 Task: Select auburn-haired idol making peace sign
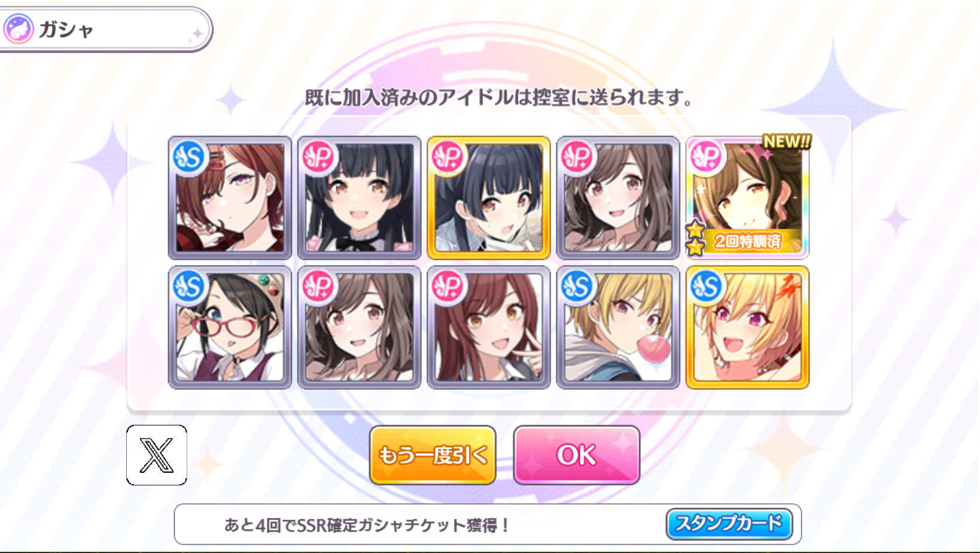pyautogui.click(x=489, y=327)
